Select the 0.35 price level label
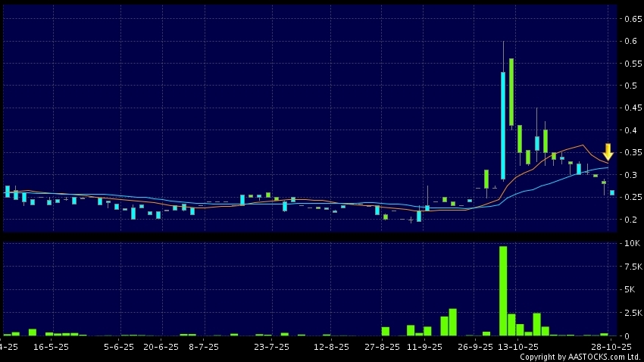The image size is (644, 362). (x=630, y=153)
